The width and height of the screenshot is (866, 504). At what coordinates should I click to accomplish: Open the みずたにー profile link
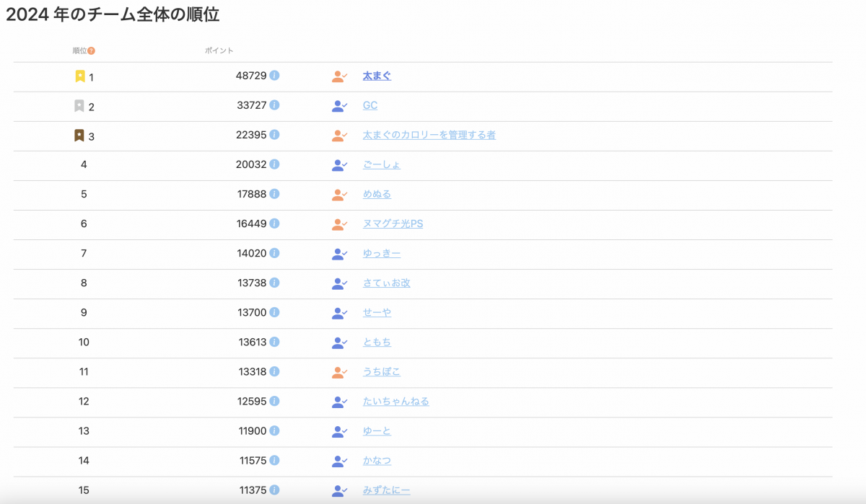[x=386, y=490]
